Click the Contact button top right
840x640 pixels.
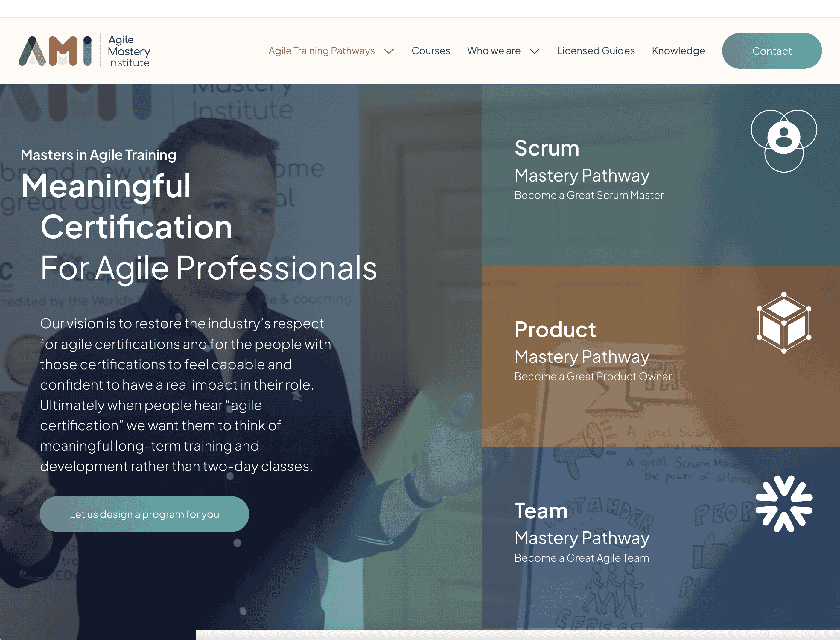tap(771, 51)
